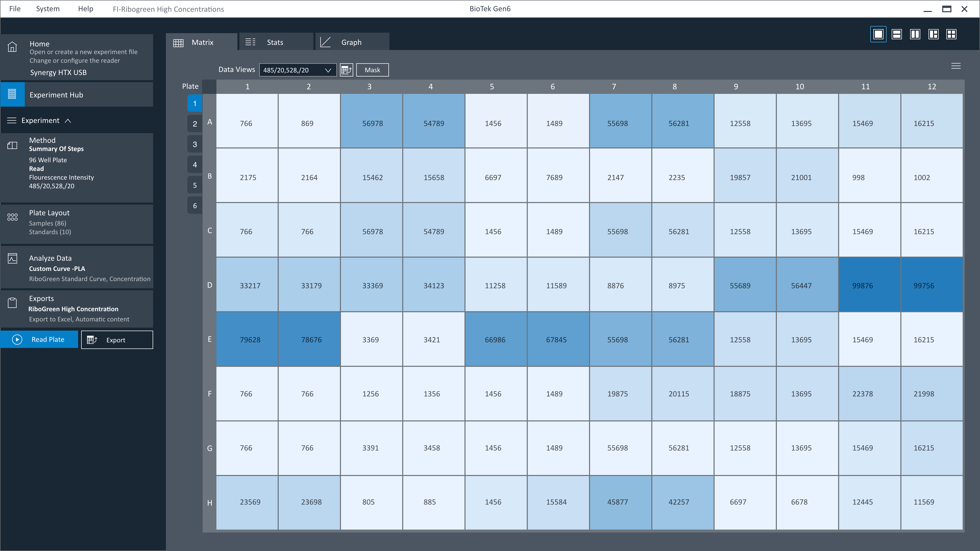Click the Mask button
The image size is (980, 551).
coord(372,70)
